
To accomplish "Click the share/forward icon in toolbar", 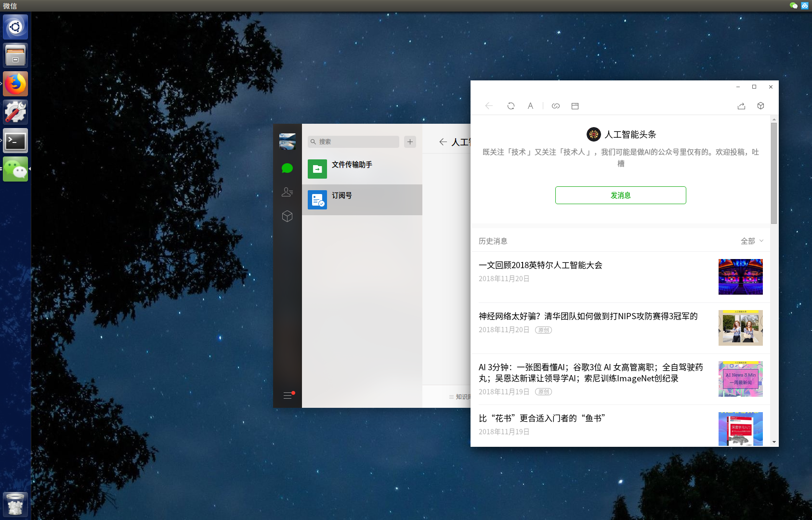I will [x=741, y=106].
